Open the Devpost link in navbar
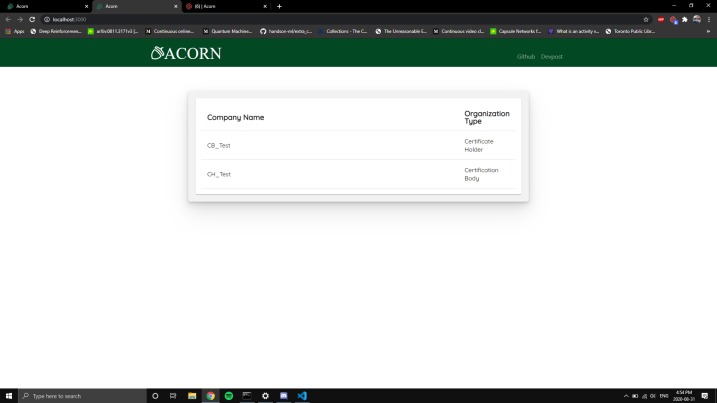 (x=551, y=57)
